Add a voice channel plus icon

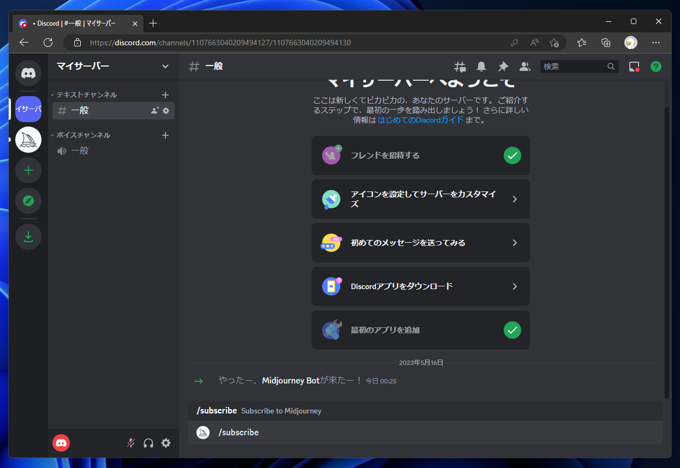(165, 135)
